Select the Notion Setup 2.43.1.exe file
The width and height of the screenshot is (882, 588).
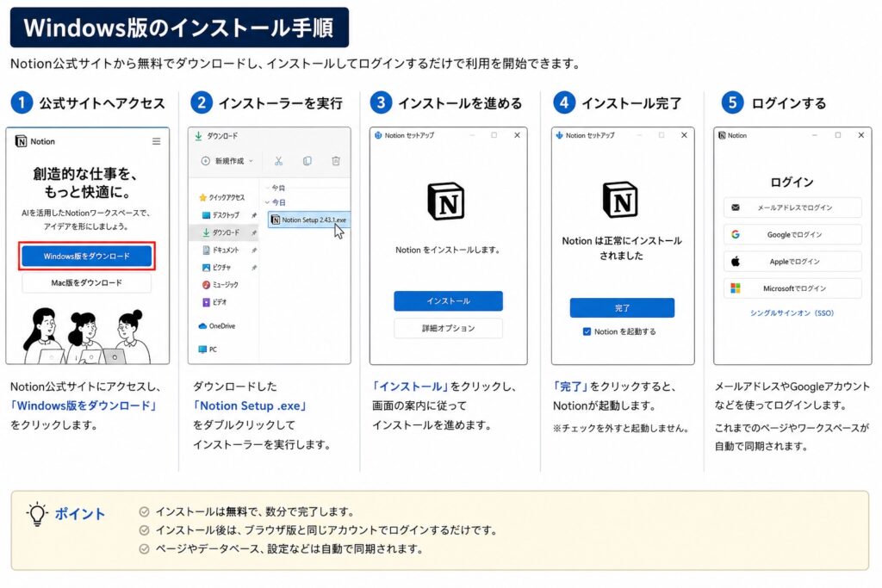coord(309,220)
